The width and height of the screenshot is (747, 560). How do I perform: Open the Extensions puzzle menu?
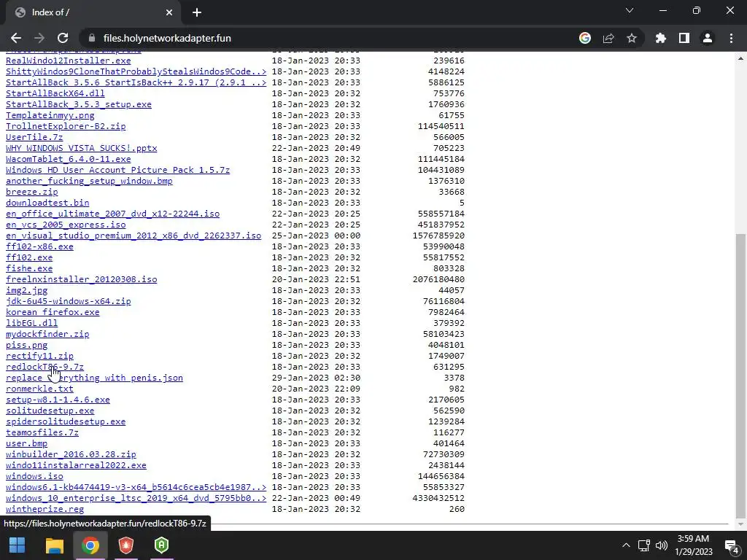(x=661, y=38)
